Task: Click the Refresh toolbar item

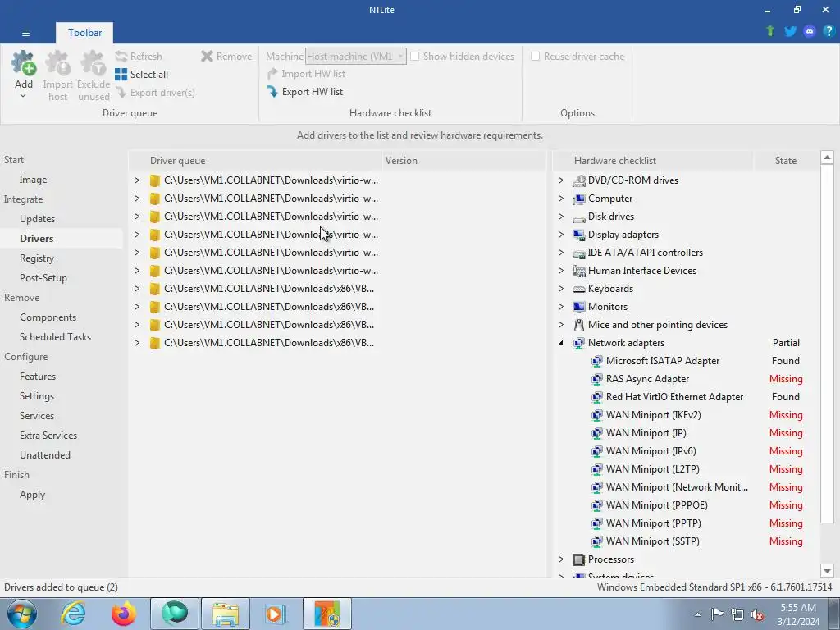Action: [x=139, y=57]
